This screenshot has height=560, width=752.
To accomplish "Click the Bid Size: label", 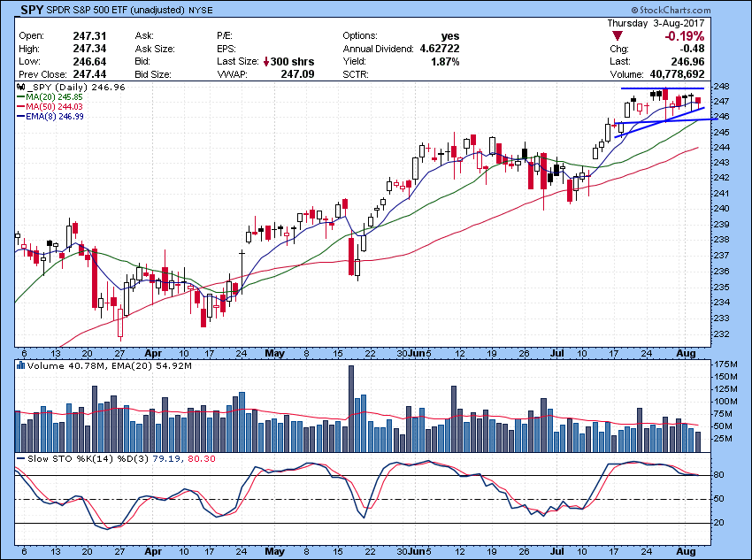I will pyautogui.click(x=153, y=74).
